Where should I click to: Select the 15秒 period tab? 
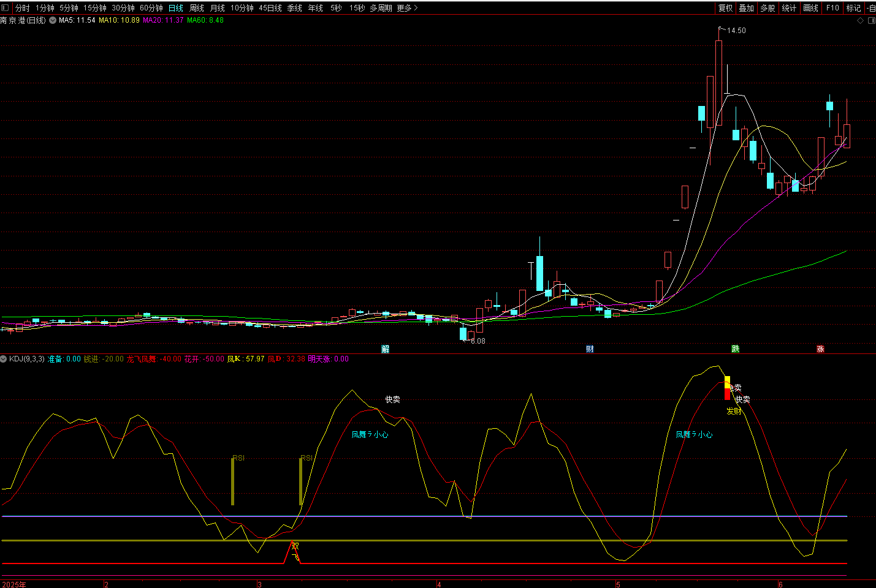(x=357, y=8)
